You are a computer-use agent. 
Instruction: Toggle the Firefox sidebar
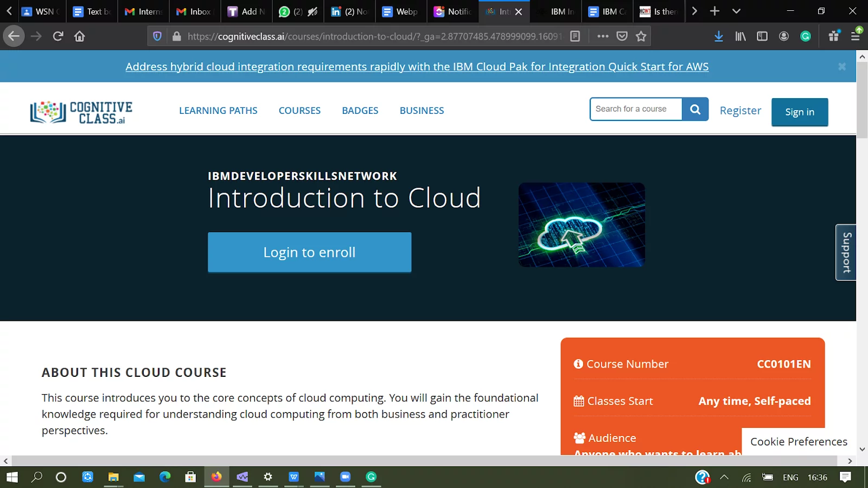(762, 36)
